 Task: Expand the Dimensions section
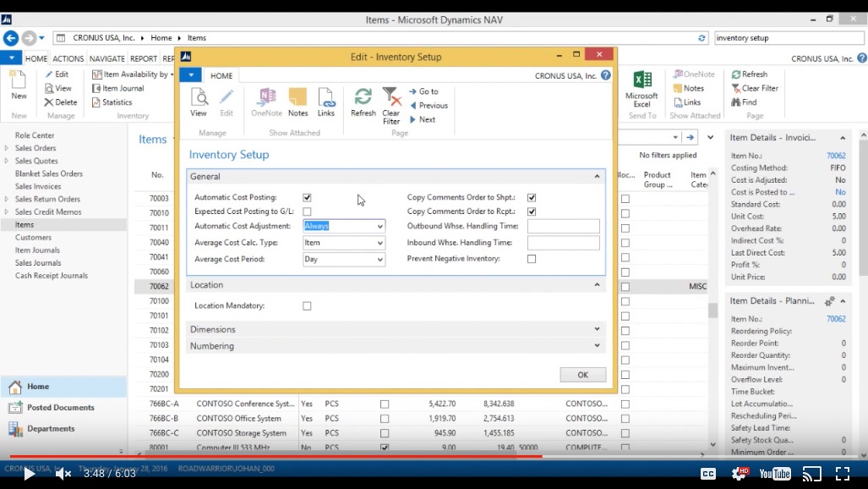point(597,329)
